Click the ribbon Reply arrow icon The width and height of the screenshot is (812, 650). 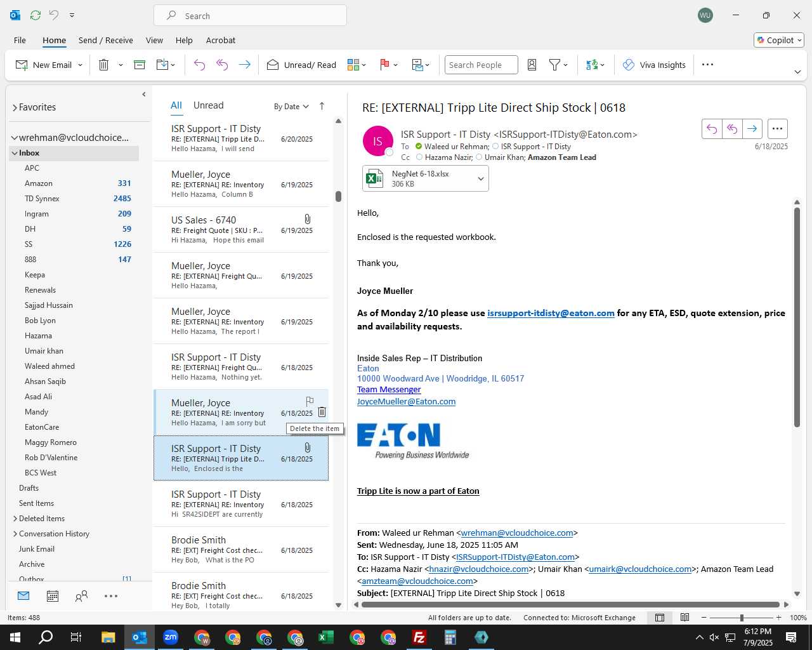(x=199, y=65)
